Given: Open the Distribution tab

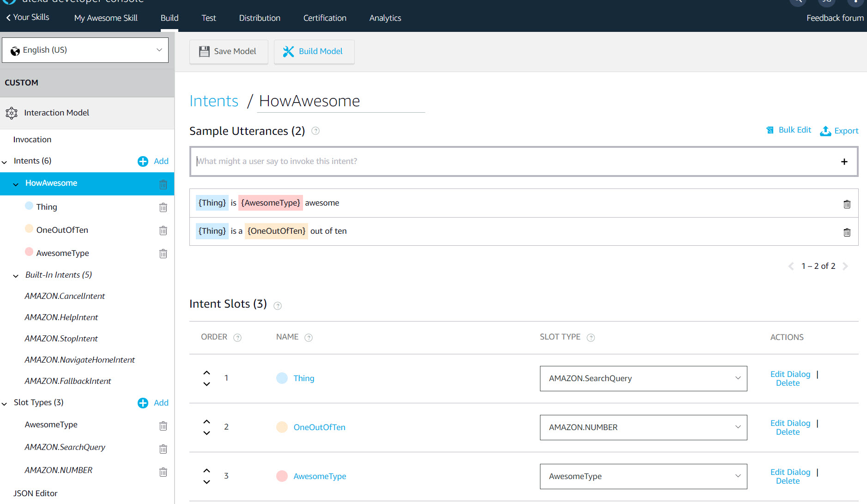Looking at the screenshot, I should pyautogui.click(x=260, y=18).
